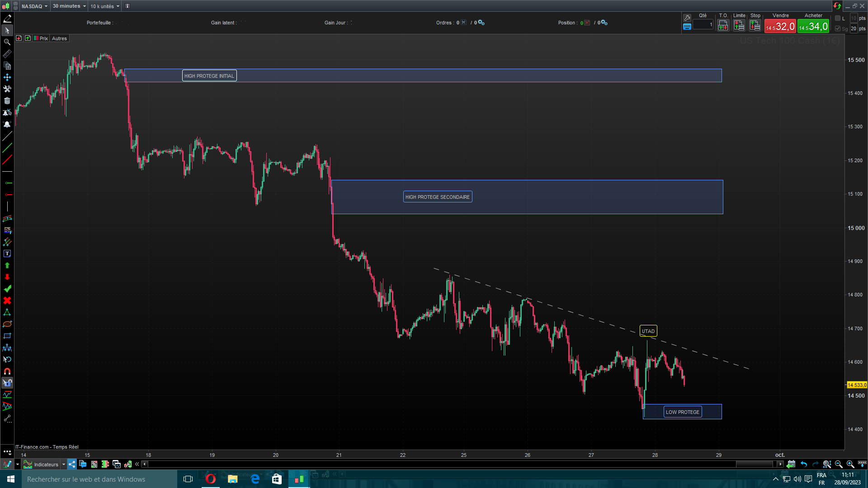Select the rectangle drawing tool
This screenshot has width=868, height=488.
pyautogui.click(x=7, y=336)
